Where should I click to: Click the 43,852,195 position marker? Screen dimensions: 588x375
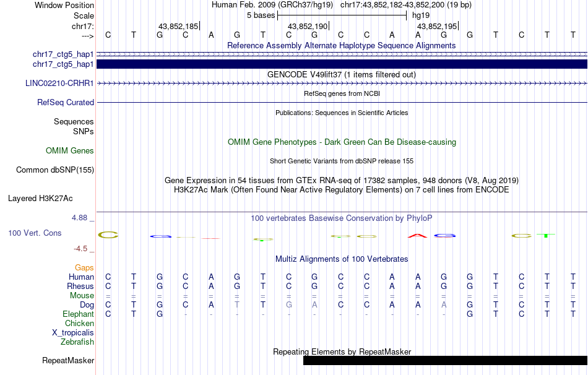click(437, 26)
